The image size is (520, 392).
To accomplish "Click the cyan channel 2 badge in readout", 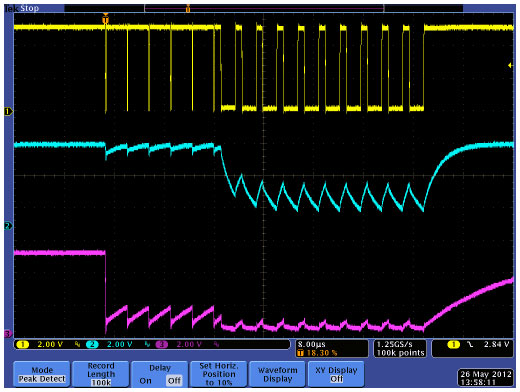I will (92, 345).
